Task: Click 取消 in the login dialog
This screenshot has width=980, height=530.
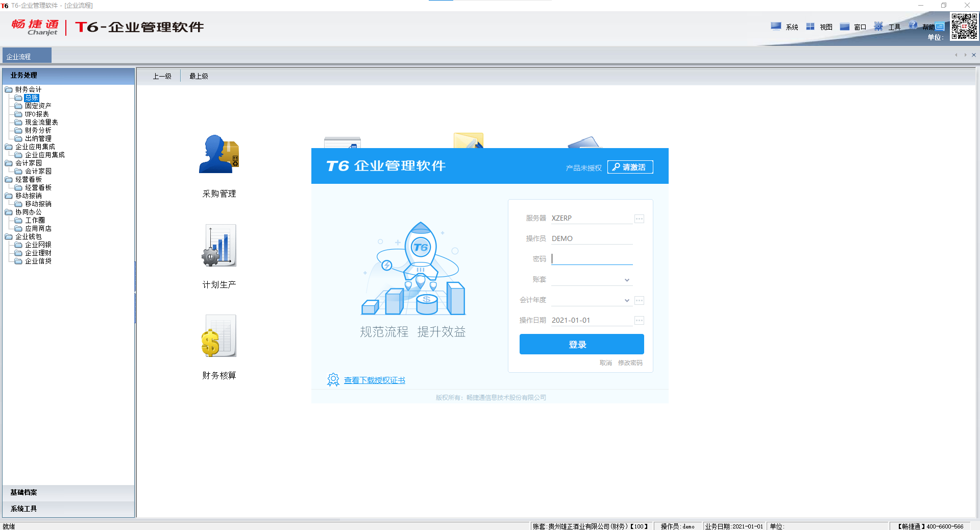Action: tap(605, 363)
